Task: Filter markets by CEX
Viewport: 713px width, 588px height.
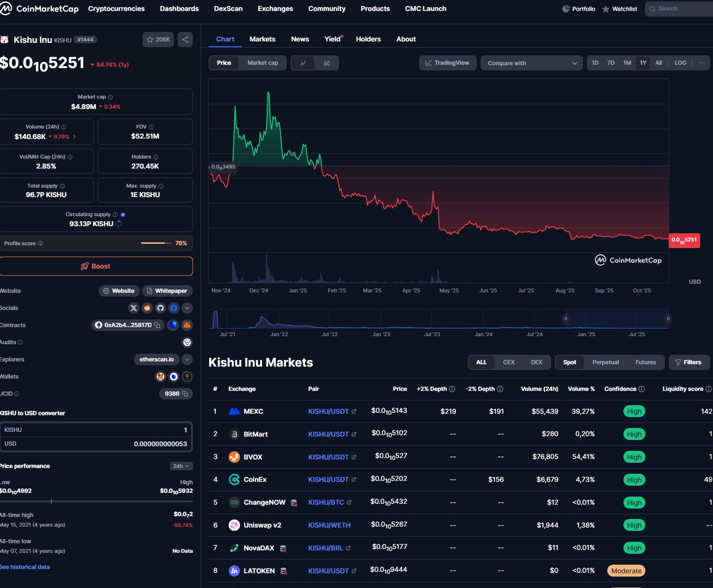Action: coord(509,362)
